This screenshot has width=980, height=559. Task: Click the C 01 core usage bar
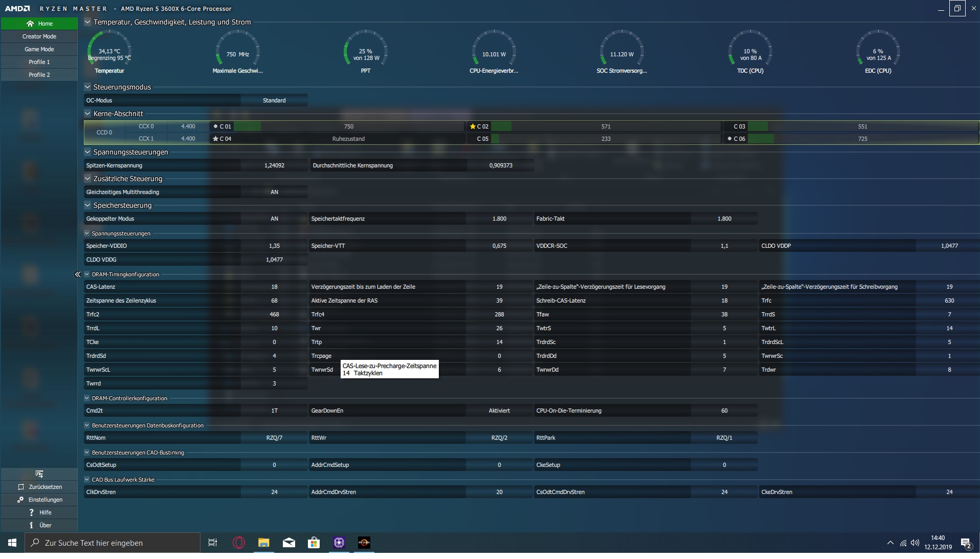[x=348, y=126]
